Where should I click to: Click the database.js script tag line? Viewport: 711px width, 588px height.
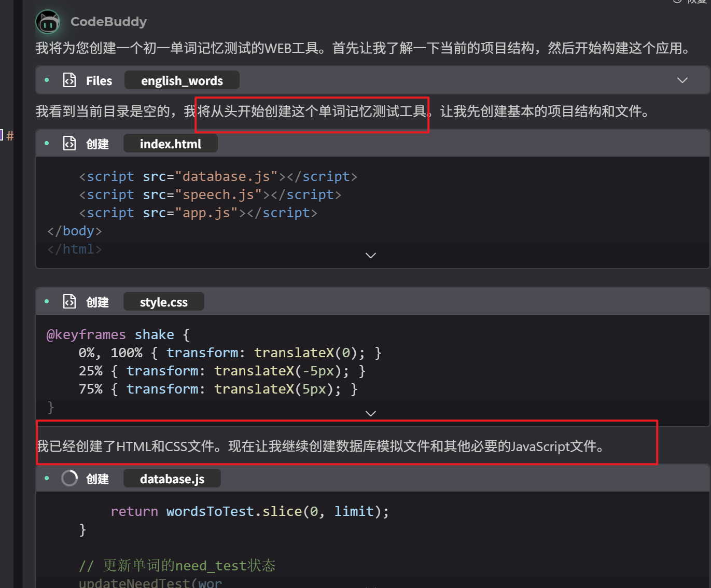[x=218, y=177]
